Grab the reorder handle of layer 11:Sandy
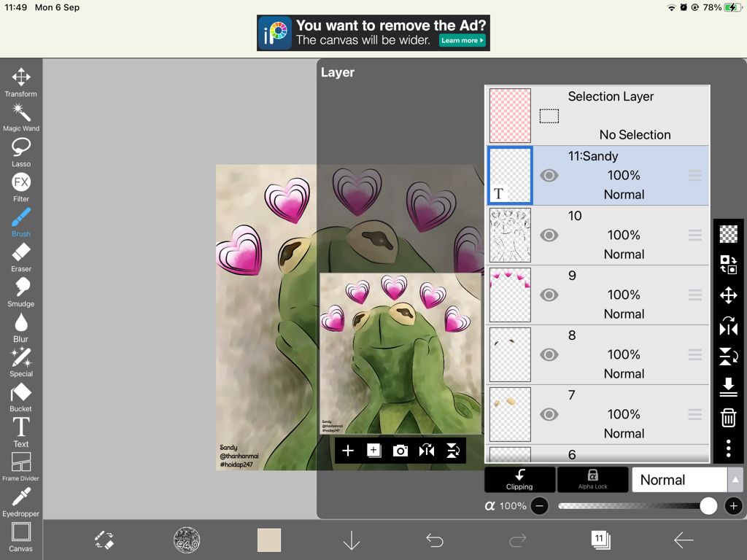747x560 pixels. [x=695, y=176]
